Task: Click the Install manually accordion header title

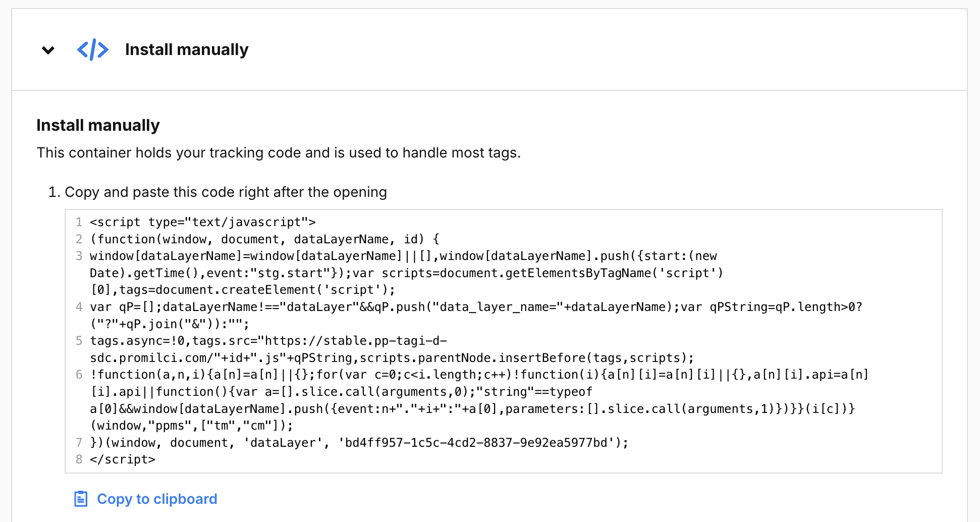Action: tap(187, 50)
